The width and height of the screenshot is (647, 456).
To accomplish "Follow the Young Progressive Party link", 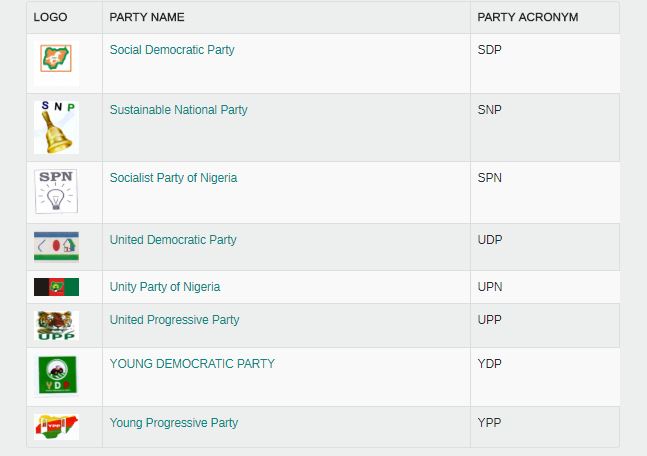I will tap(174, 423).
